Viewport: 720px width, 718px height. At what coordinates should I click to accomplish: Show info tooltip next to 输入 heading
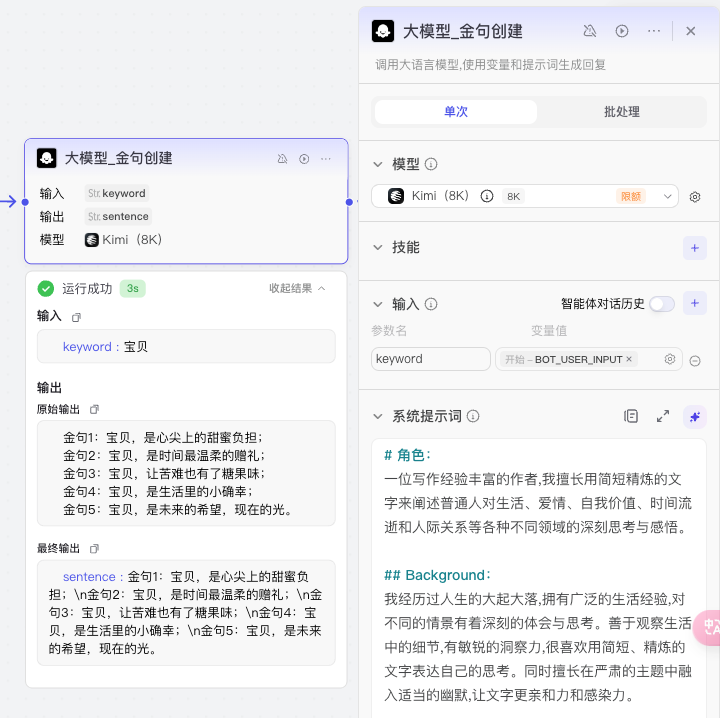431,304
